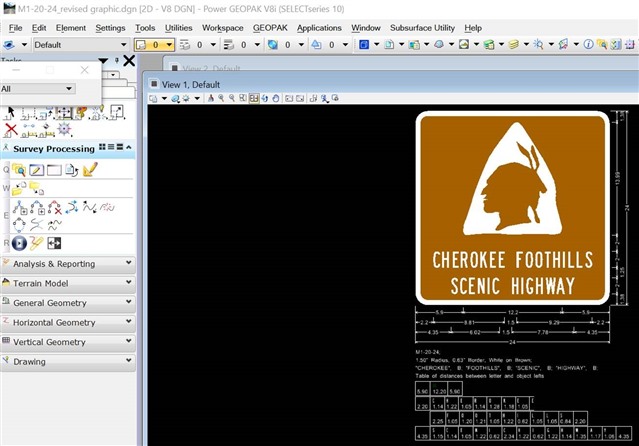Image resolution: width=639 pixels, height=446 pixels.
Task: Open the All filter dropdown
Action: (69, 88)
